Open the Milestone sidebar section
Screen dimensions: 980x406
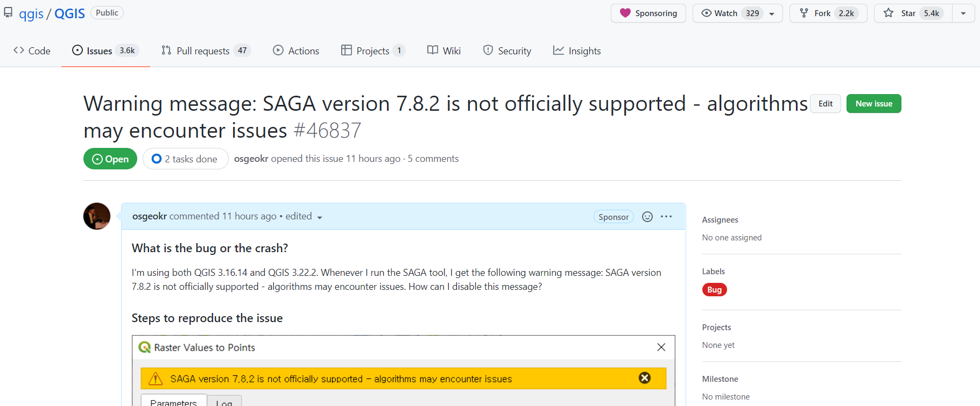720,379
